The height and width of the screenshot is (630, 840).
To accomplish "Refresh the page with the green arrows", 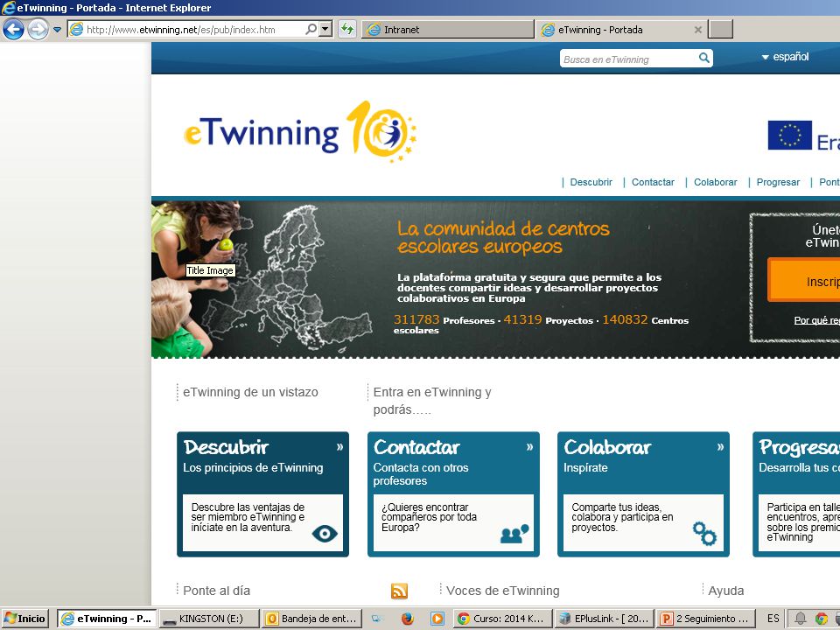I will coord(347,29).
